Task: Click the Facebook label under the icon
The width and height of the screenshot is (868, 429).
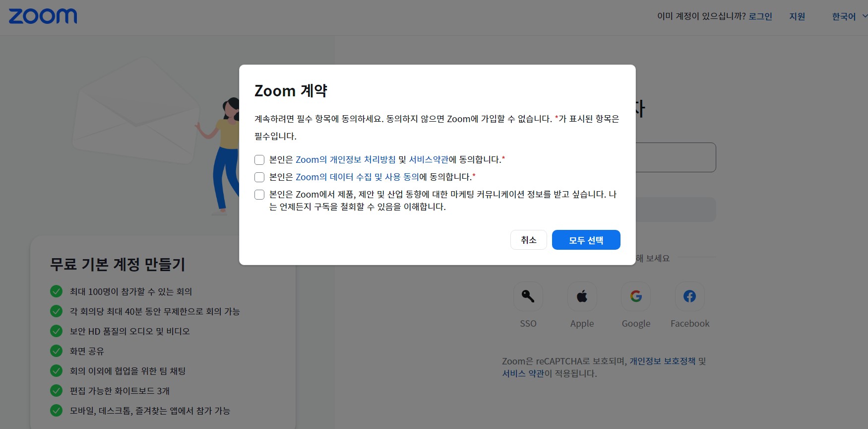Action: (690, 324)
